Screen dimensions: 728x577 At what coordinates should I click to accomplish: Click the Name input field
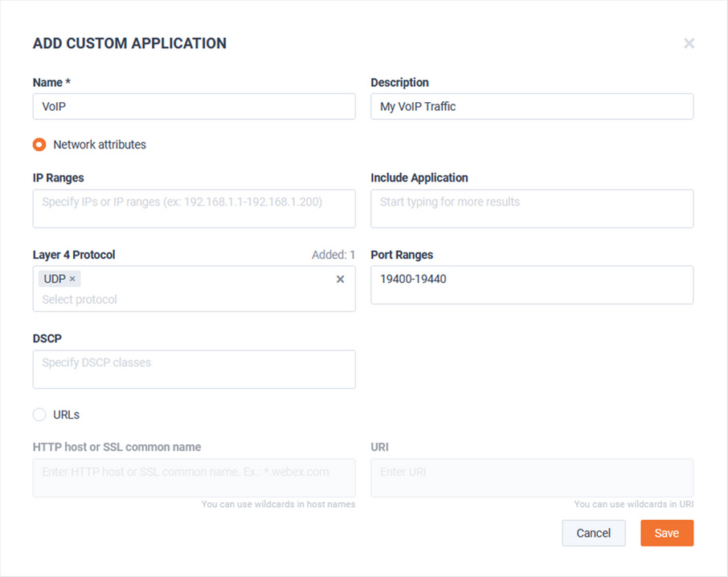coord(194,106)
